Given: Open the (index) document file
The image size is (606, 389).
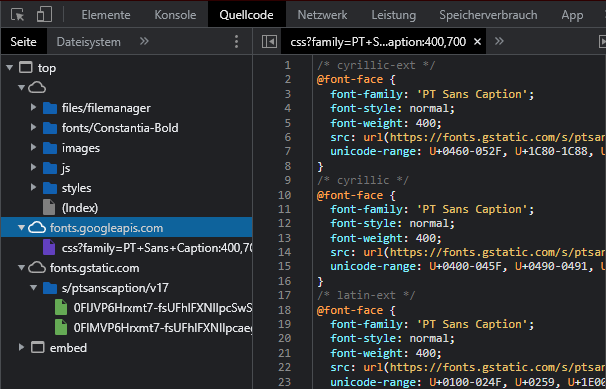Looking at the screenshot, I should coord(80,208).
